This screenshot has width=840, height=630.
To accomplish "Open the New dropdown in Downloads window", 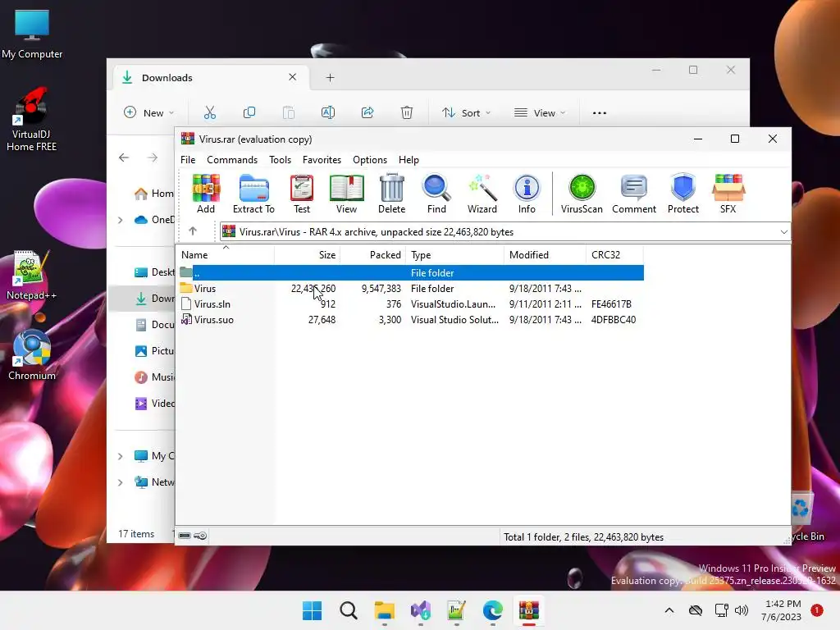I will (x=149, y=112).
